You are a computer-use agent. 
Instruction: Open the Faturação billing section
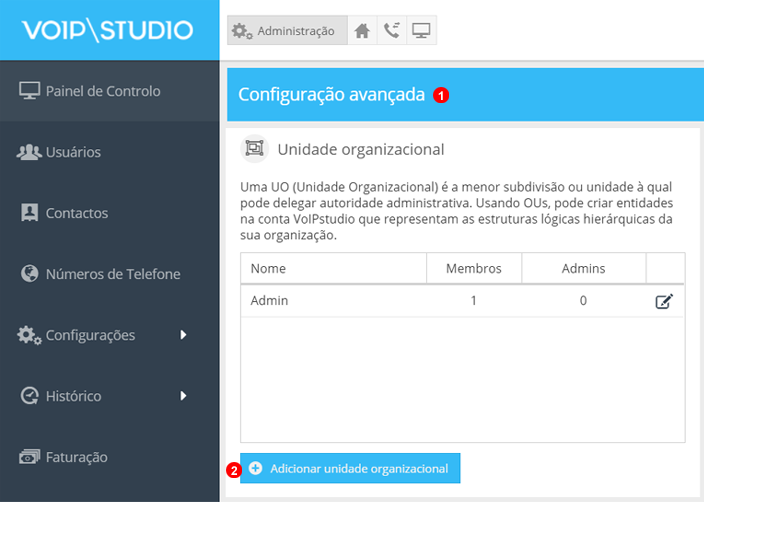coord(76,457)
